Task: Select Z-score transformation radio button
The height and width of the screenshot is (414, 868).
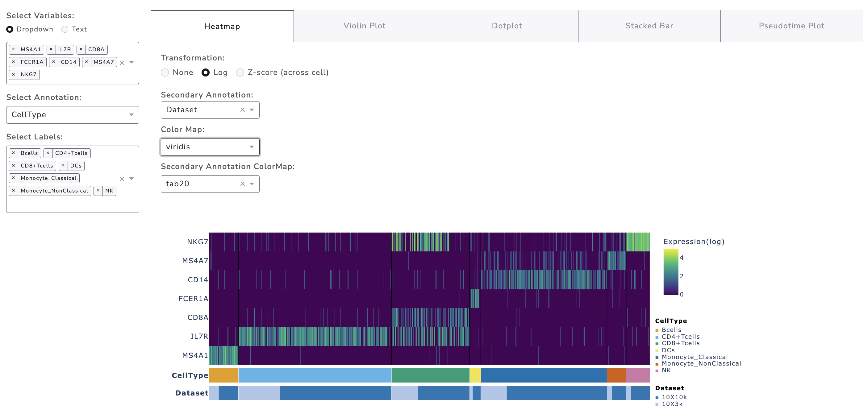Action: (x=240, y=73)
